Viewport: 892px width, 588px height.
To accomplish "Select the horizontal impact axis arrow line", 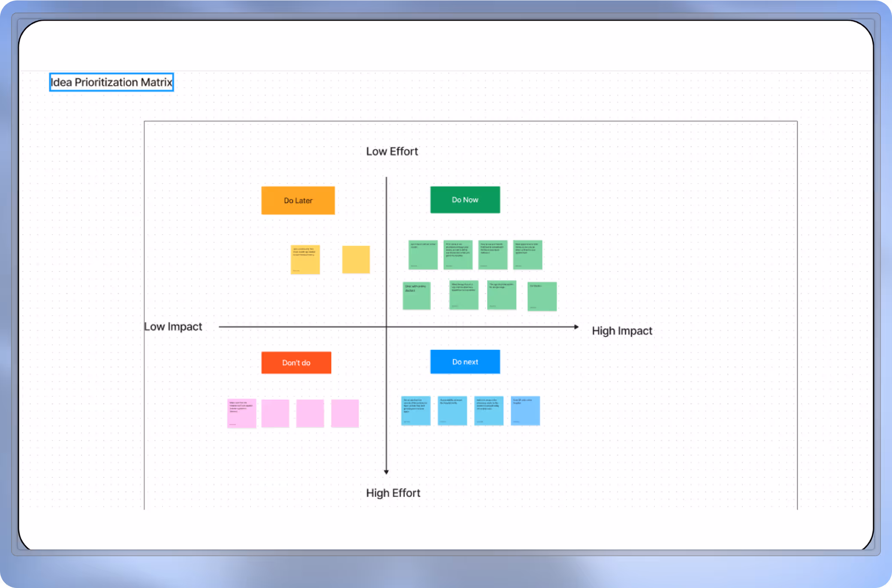I will point(399,327).
